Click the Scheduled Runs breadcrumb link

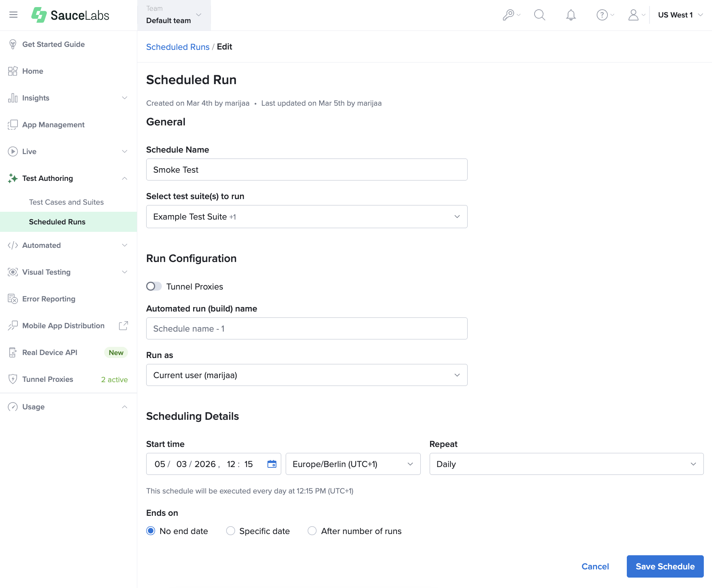pos(178,47)
